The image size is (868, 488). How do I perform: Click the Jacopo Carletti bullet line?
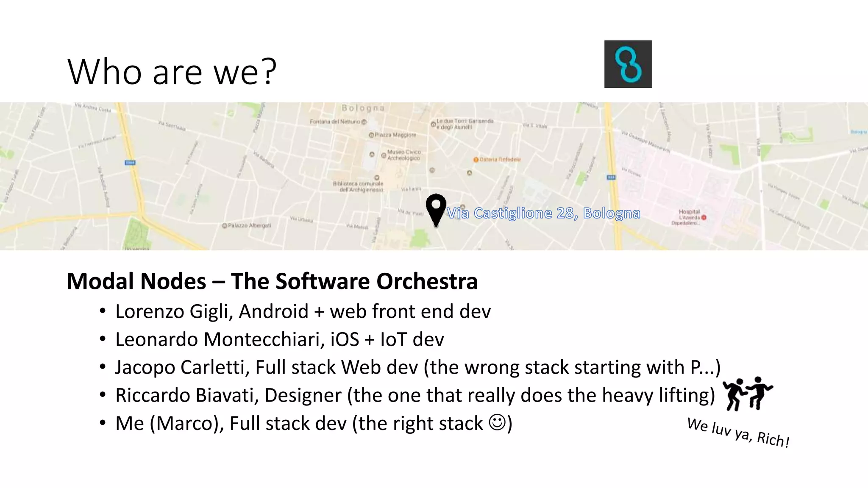[417, 367]
